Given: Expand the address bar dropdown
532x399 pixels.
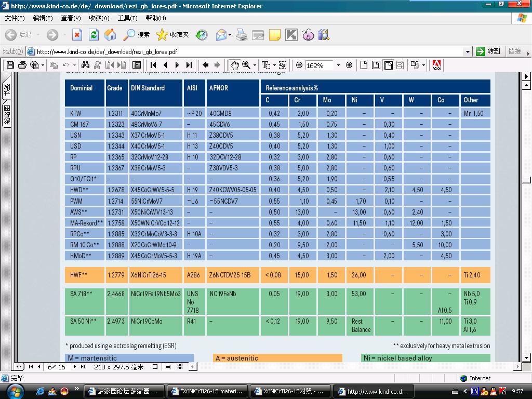Looking at the screenshot, I should coord(468,51).
